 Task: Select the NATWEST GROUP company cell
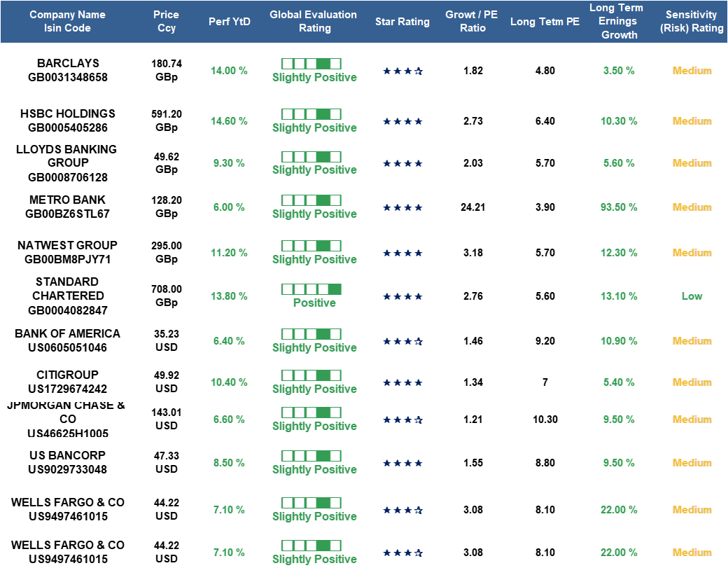point(68,252)
